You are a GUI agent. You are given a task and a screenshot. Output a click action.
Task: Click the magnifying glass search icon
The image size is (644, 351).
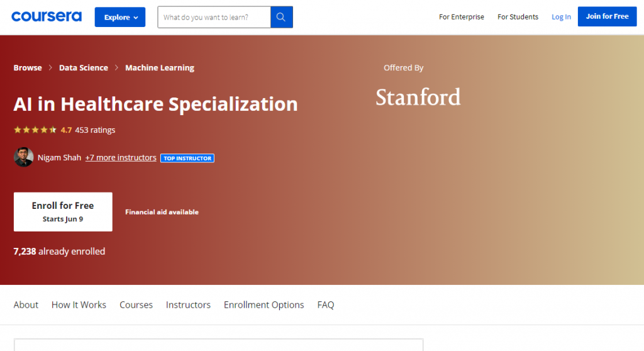(282, 17)
